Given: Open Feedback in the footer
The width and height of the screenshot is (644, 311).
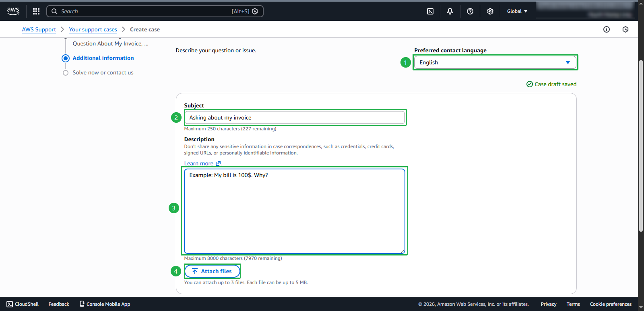Looking at the screenshot, I should coord(59,304).
